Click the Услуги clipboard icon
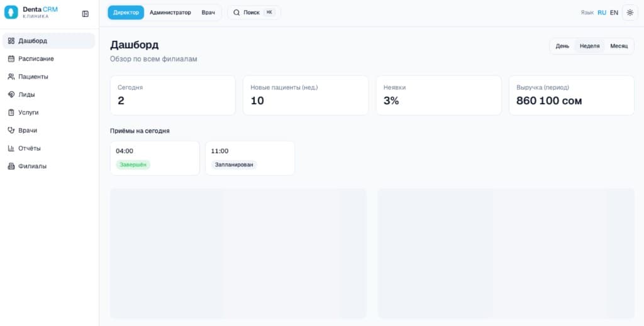This screenshot has width=644, height=326. pos(11,112)
